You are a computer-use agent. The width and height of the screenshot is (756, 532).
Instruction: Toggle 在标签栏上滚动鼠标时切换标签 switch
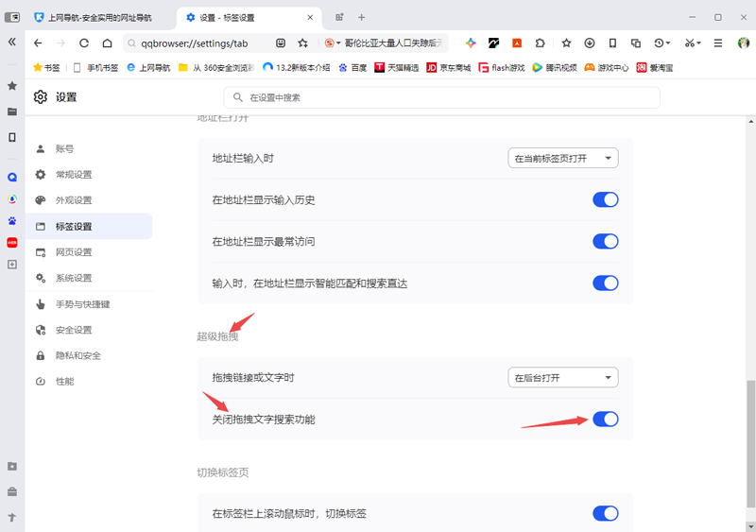point(605,513)
